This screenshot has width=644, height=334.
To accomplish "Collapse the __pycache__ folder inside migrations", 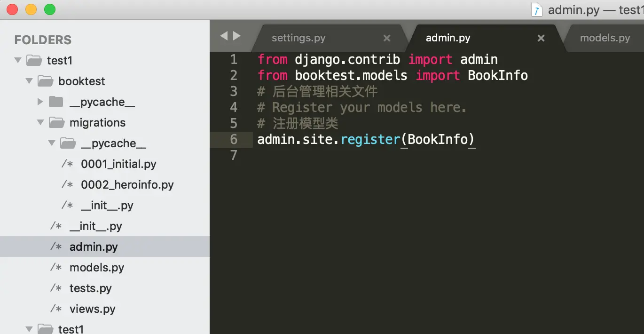I will 52,143.
